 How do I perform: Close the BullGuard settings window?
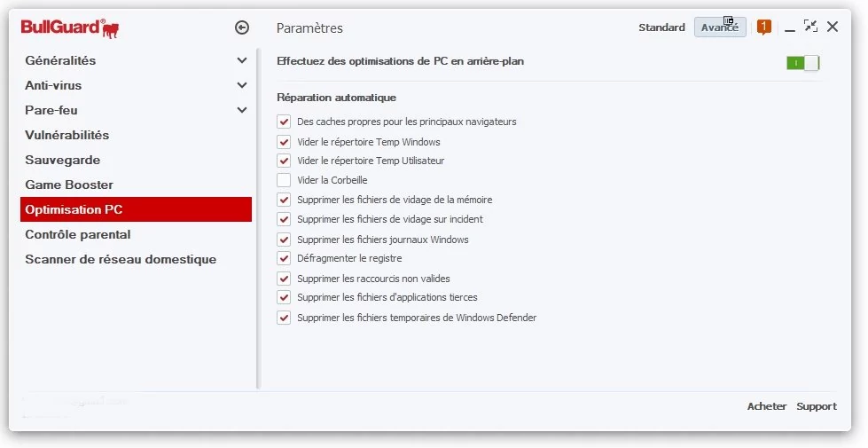(x=832, y=27)
